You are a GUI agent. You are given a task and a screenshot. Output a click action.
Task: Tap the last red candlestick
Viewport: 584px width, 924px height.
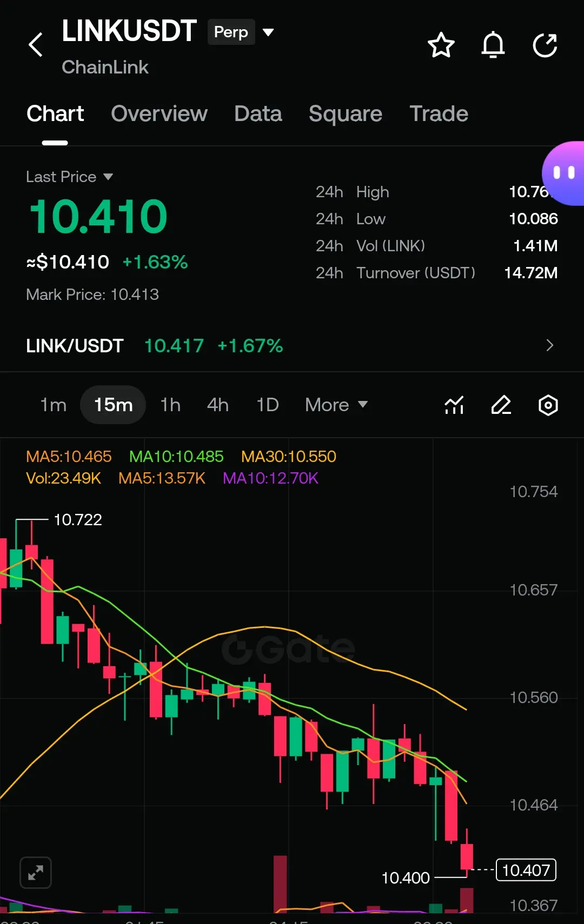[467, 856]
